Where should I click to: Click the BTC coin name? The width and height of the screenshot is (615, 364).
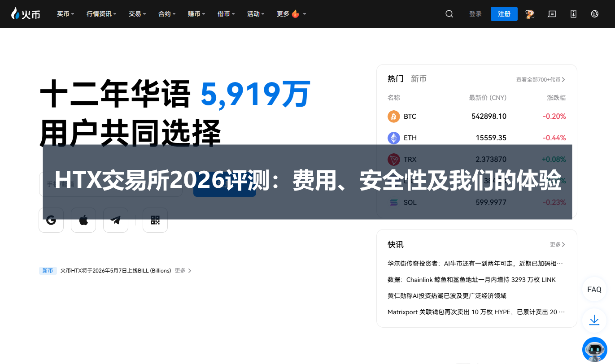point(410,117)
